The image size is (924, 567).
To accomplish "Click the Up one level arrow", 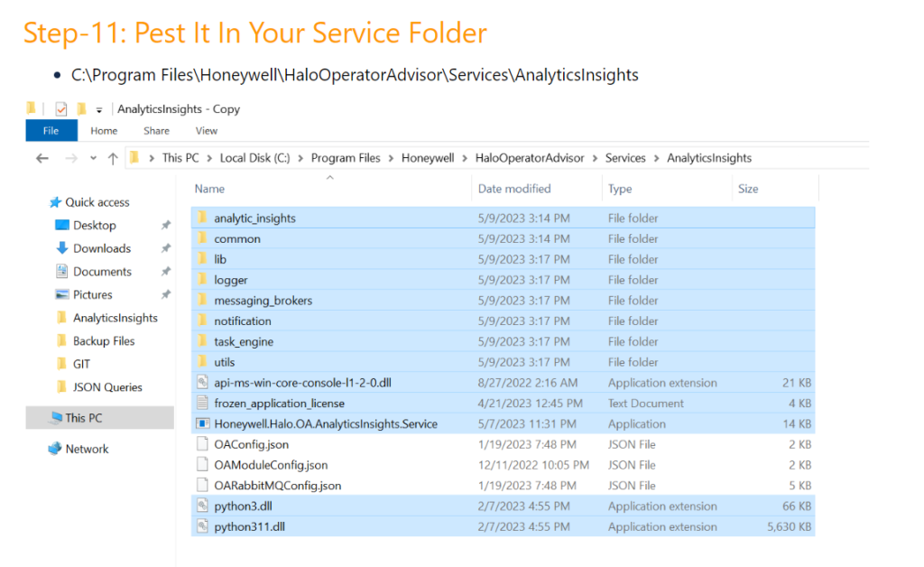I will click(x=113, y=158).
